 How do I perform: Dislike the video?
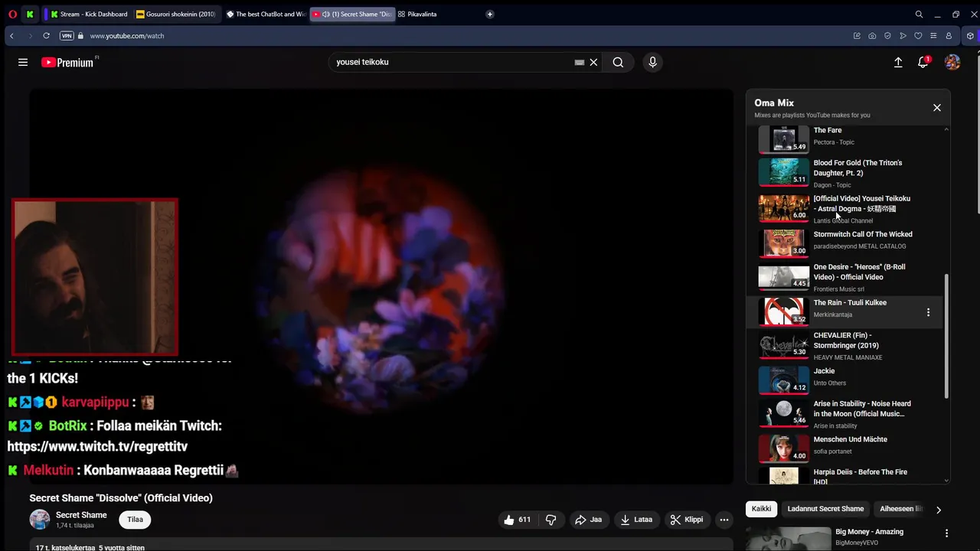click(550, 520)
